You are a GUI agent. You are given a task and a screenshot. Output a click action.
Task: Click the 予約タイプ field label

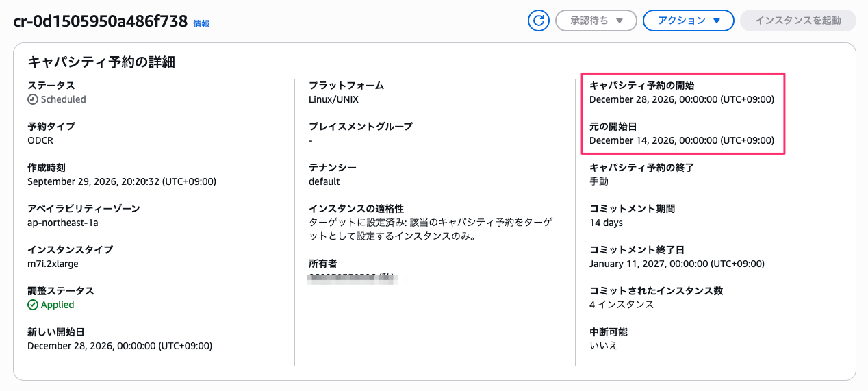point(51,127)
